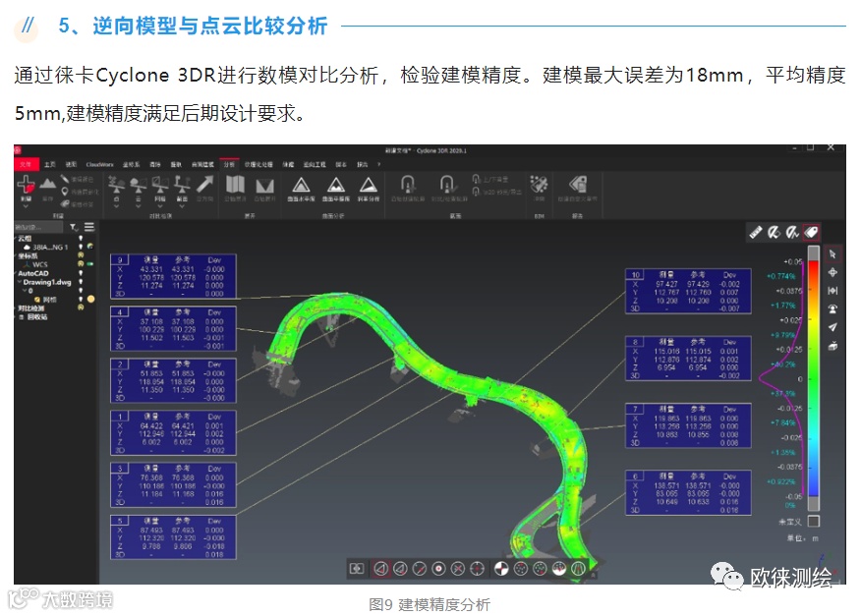
Task: Click the tree panel search field
Action: tap(38, 227)
